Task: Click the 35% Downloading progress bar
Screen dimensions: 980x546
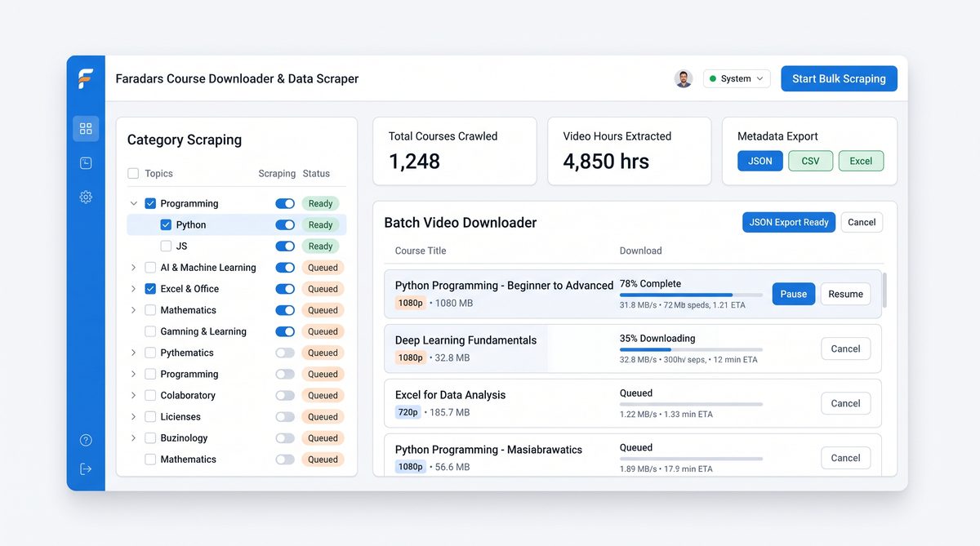Action: (691, 349)
